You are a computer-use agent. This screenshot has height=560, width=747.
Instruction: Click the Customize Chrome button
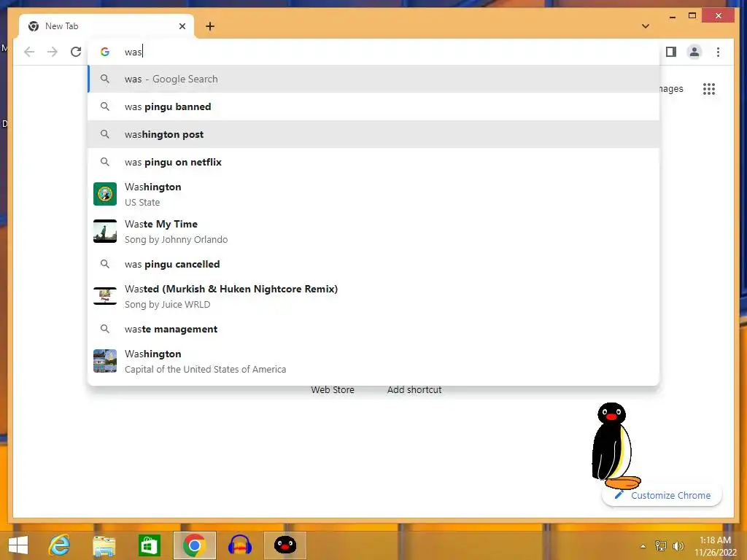(x=662, y=496)
